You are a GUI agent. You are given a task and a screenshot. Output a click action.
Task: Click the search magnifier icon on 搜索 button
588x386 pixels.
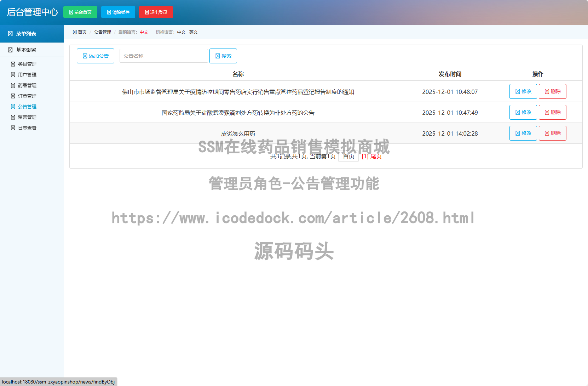pos(217,56)
